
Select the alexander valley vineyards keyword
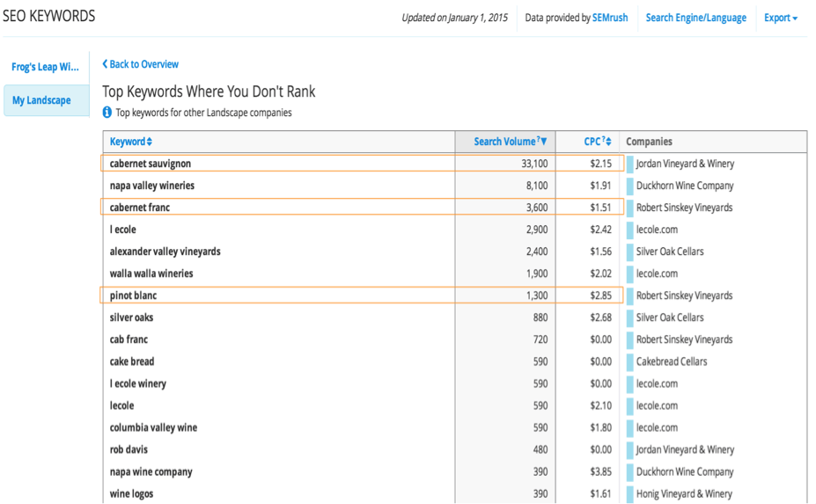click(x=165, y=252)
